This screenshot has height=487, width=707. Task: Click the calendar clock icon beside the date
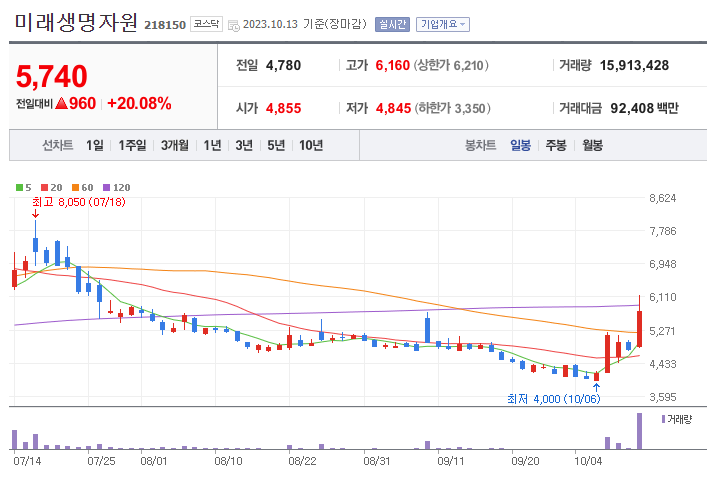tap(234, 25)
